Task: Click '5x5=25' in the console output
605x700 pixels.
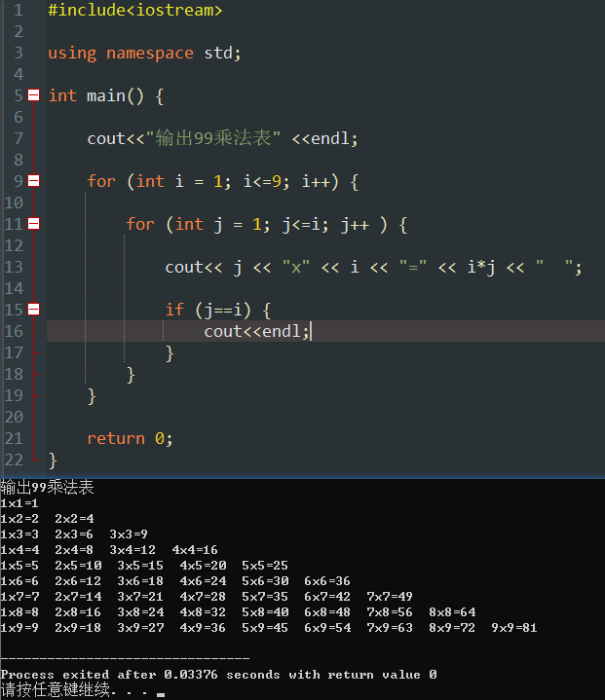Action: [x=265, y=566]
